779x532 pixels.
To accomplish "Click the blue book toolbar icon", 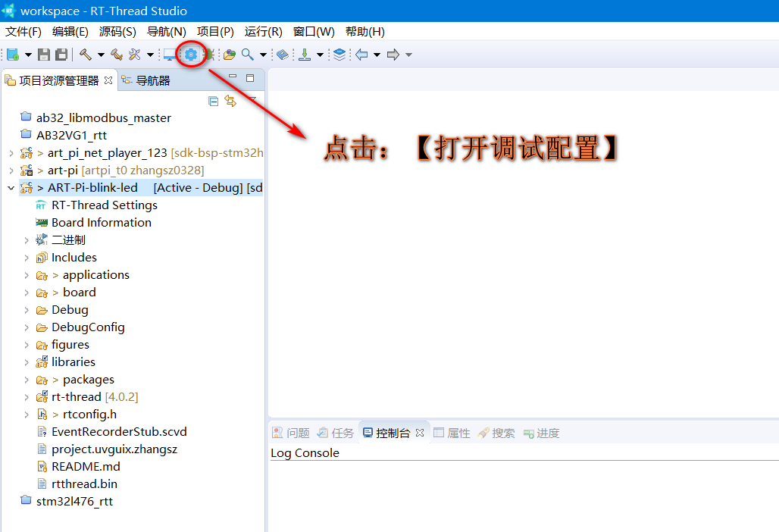I will [x=283, y=55].
